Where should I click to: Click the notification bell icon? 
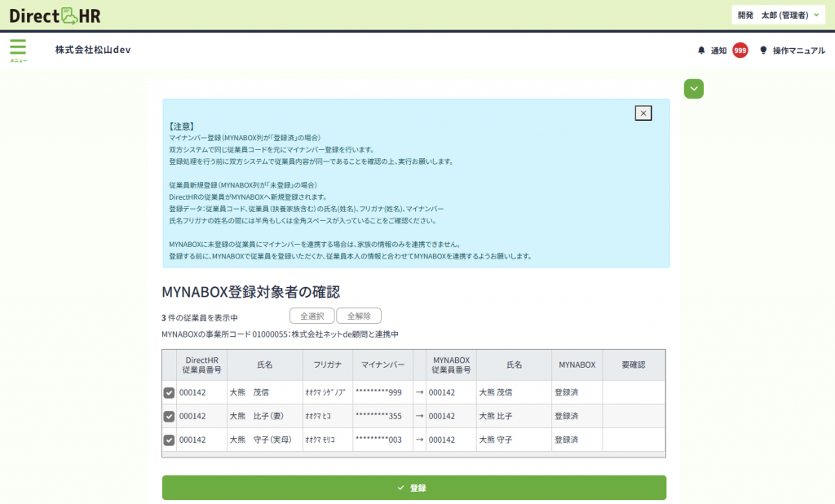700,50
